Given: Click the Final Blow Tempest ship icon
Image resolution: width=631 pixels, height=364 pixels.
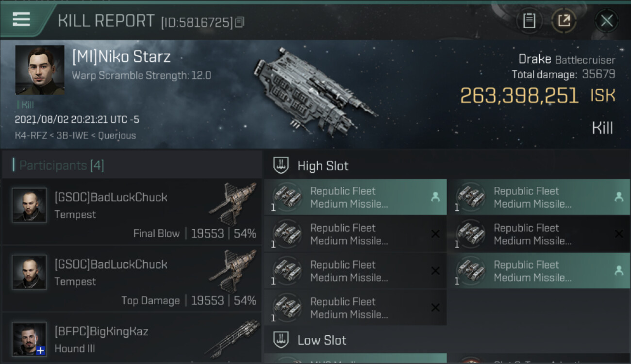Looking at the screenshot, I should tap(233, 204).
